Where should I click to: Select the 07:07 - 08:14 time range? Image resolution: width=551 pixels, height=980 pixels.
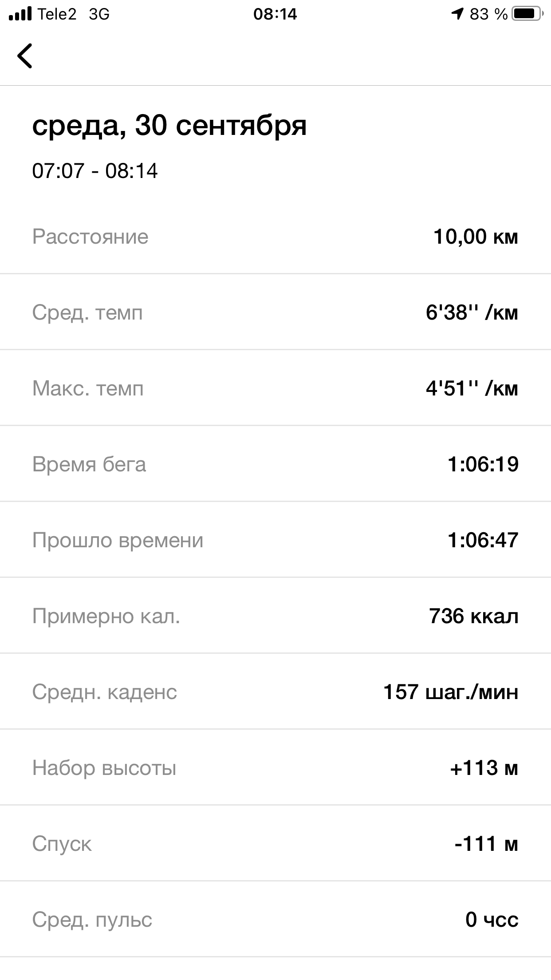95,171
